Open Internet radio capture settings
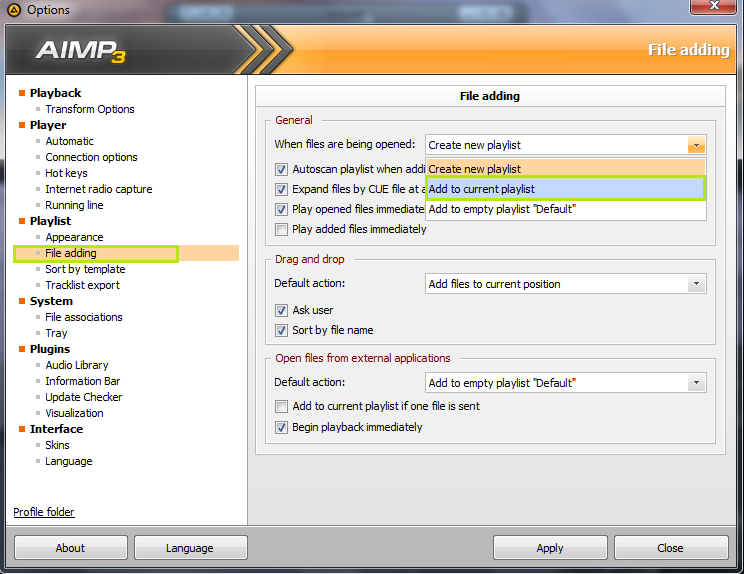 click(99, 189)
